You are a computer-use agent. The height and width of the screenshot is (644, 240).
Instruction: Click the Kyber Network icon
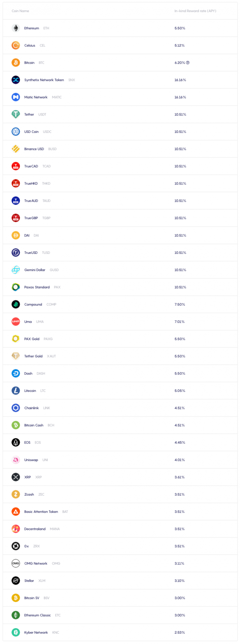tap(16, 632)
